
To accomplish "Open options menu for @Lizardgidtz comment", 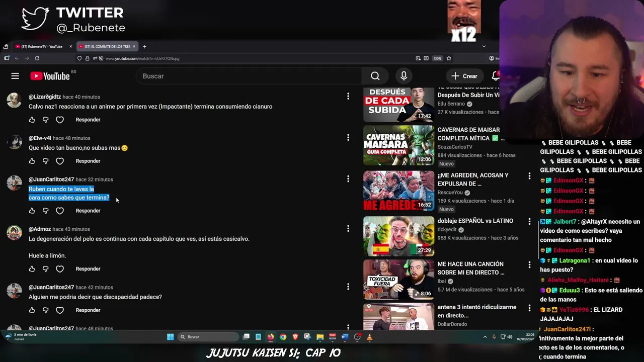I will pos(348,96).
